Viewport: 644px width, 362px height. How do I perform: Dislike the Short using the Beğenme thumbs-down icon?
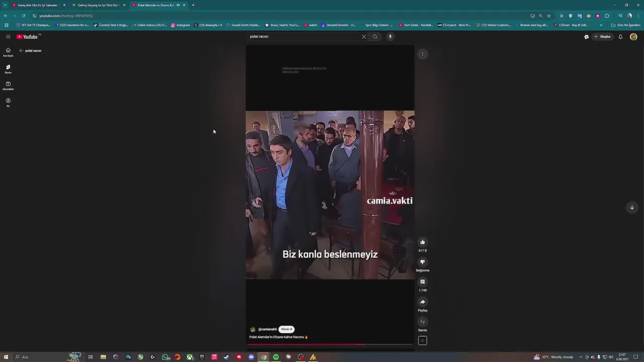[x=423, y=262]
